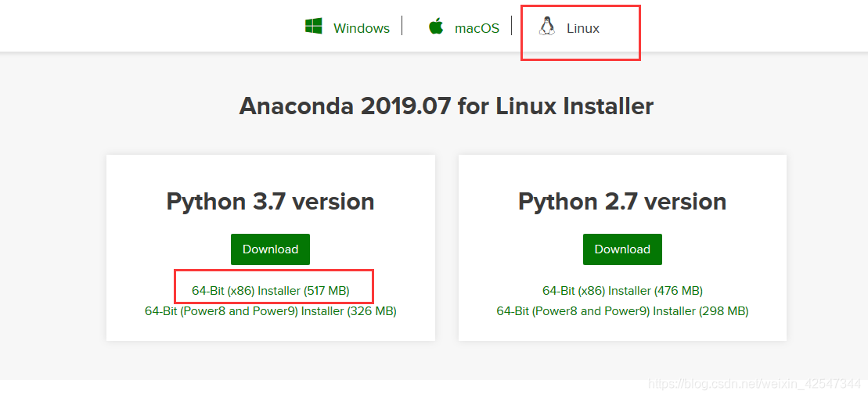
Task: Switch to the macOS tab
Action: (x=477, y=28)
